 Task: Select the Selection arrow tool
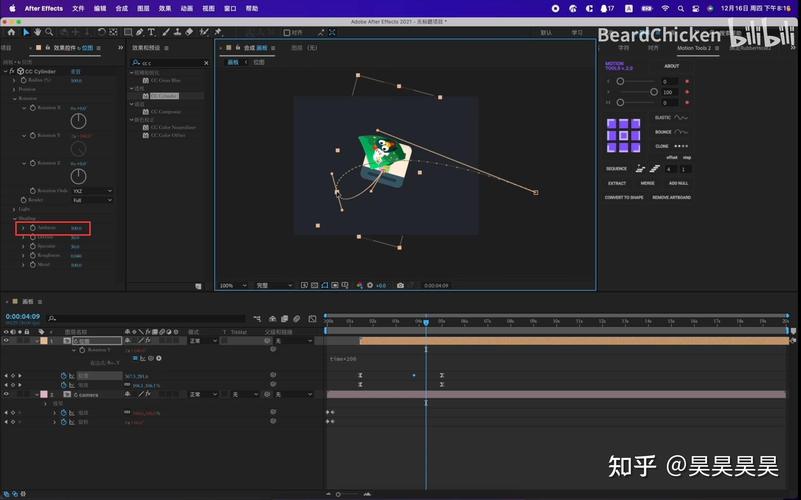(x=26, y=32)
